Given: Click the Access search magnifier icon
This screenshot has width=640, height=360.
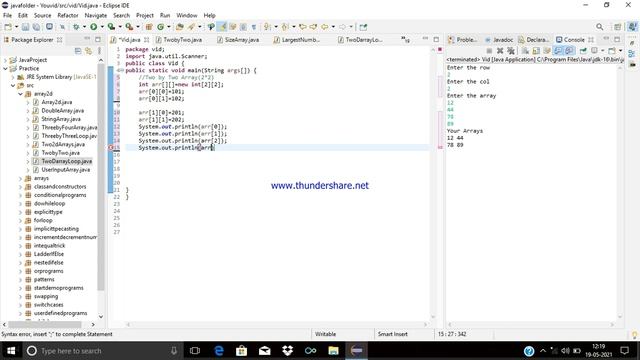Looking at the screenshot, I should click(x=600, y=27).
